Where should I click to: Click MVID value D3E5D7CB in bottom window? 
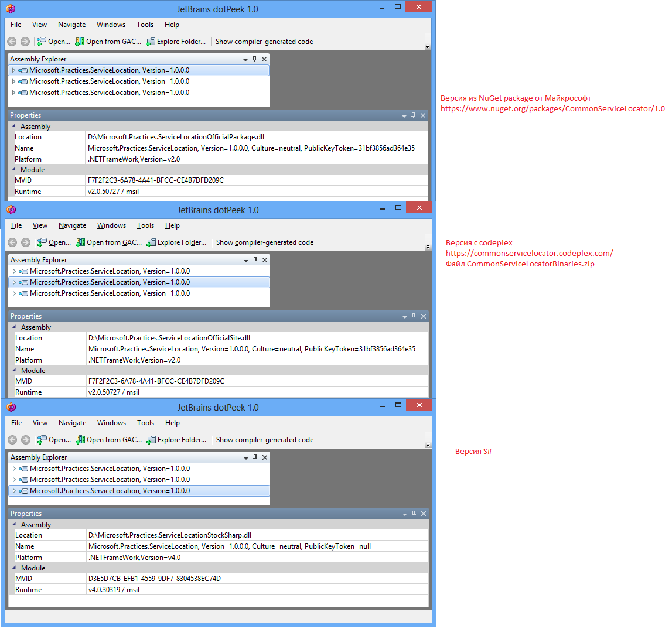[154, 579]
